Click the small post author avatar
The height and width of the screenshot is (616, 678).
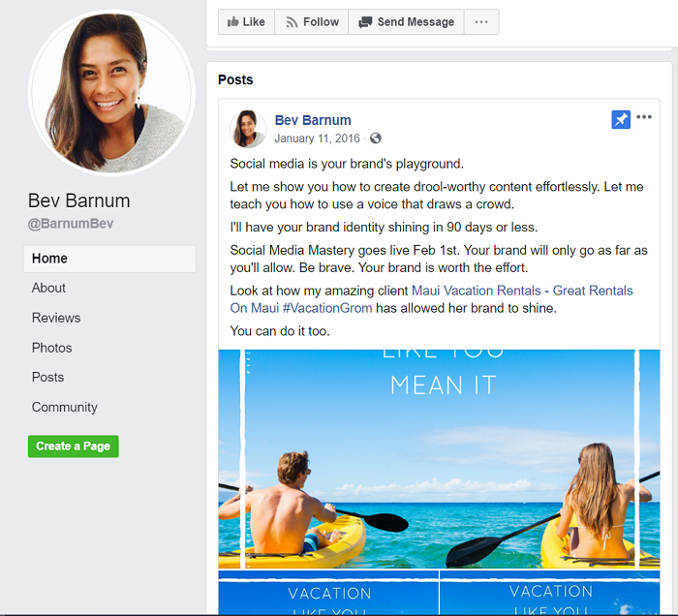(x=248, y=129)
